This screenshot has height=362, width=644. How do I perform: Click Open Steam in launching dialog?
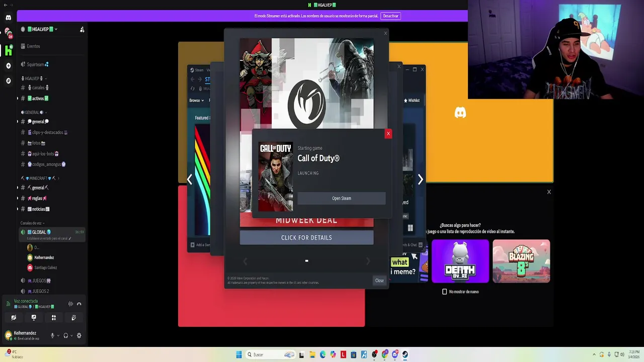pos(342,199)
